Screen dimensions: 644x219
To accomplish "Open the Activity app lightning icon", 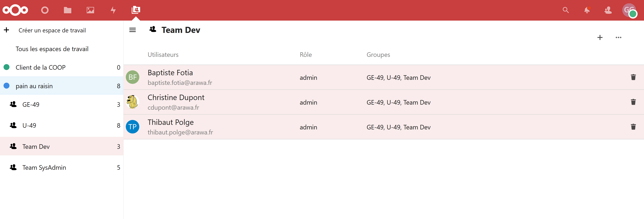I will (113, 10).
